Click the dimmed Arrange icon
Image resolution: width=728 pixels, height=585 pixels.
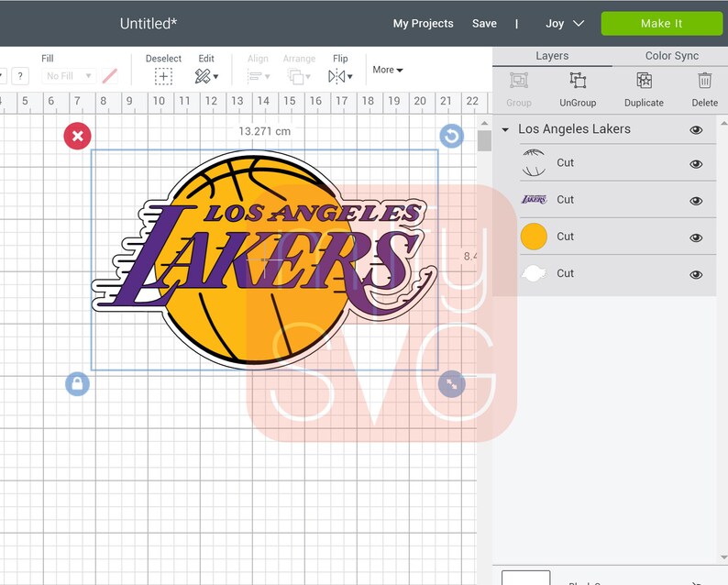click(x=295, y=76)
